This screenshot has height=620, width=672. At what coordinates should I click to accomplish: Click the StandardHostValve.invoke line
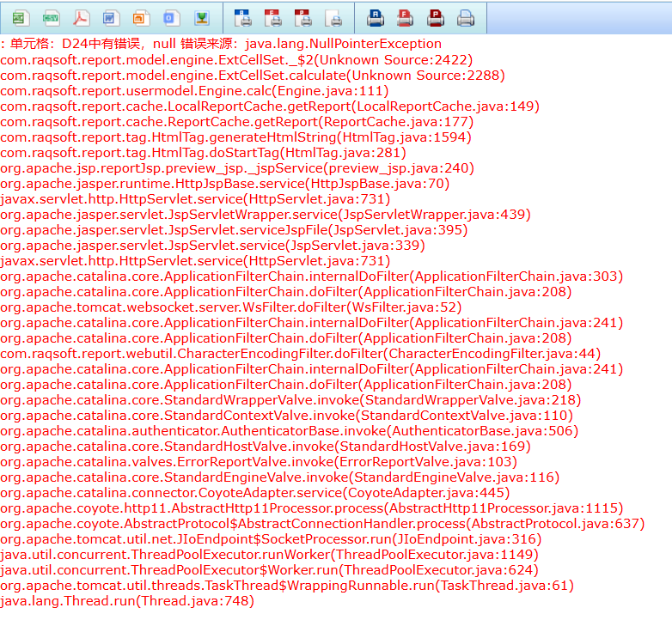coord(266,447)
